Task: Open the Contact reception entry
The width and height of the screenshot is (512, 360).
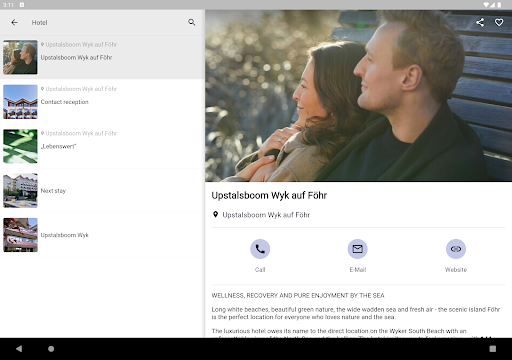Action: [x=102, y=102]
